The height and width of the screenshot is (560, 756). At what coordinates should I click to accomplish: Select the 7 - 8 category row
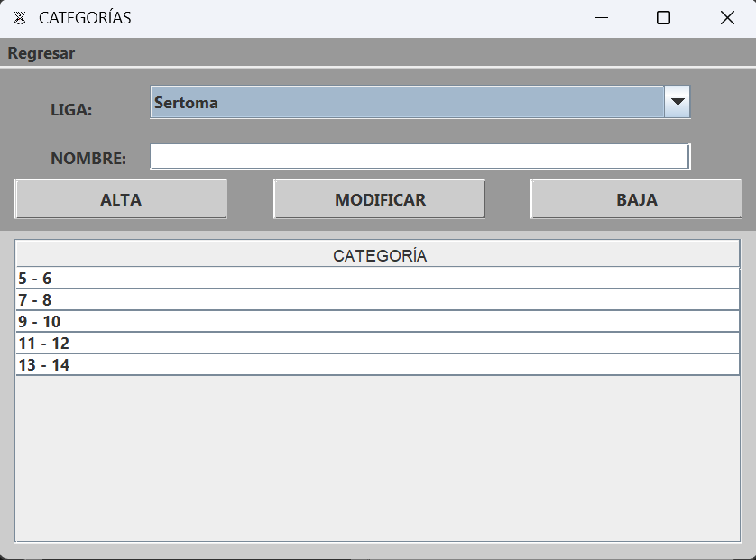[378, 300]
